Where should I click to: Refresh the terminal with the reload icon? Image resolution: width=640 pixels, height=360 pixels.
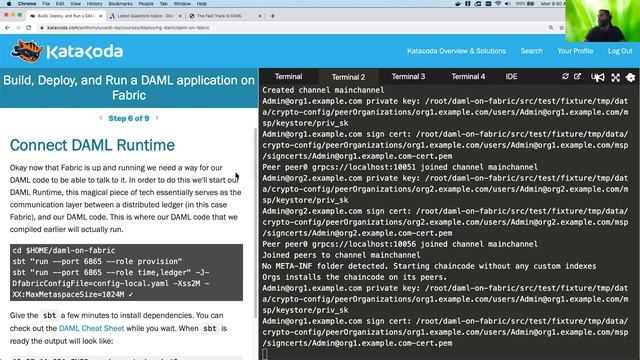[x=565, y=77]
